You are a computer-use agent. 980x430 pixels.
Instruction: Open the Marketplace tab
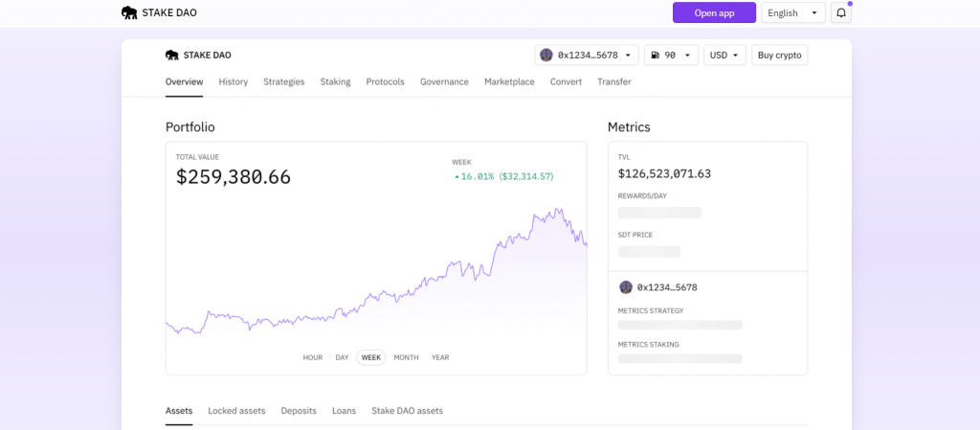pos(509,81)
